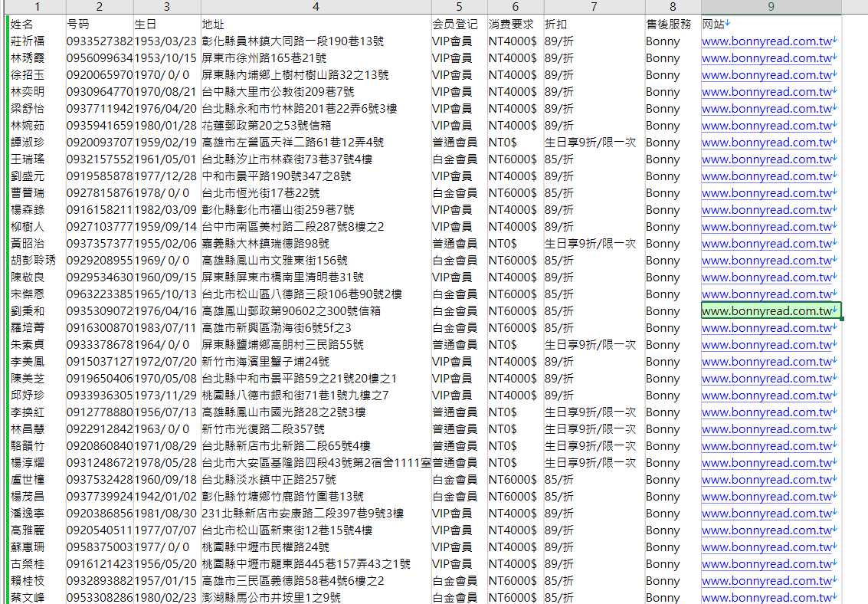Select phone number 0930964770
The image size is (868, 604).
(x=100, y=92)
